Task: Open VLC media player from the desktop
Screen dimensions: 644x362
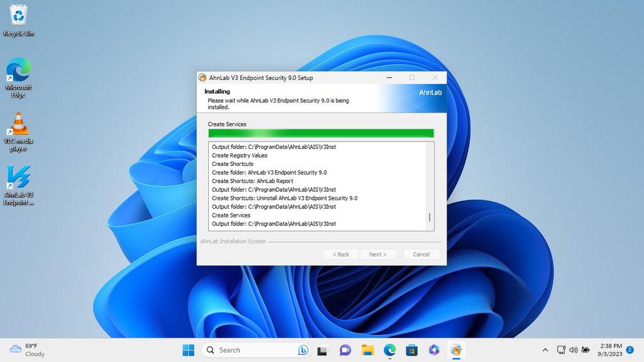Action: (18, 129)
